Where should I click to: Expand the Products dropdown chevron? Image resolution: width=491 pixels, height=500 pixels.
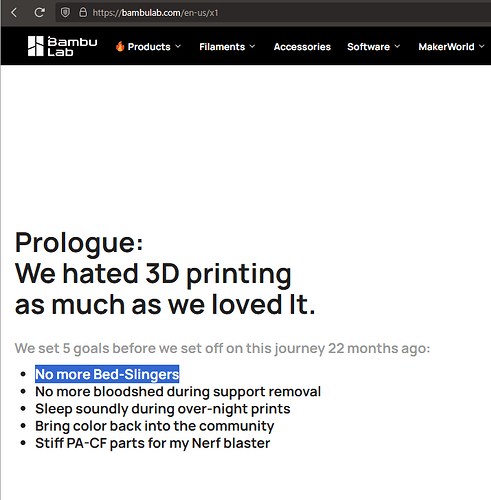178,46
